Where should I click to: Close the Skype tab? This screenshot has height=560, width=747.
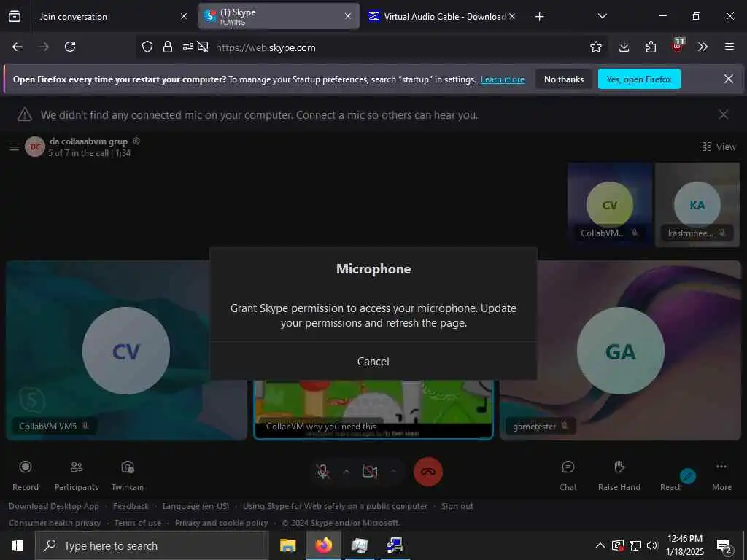[348, 16]
